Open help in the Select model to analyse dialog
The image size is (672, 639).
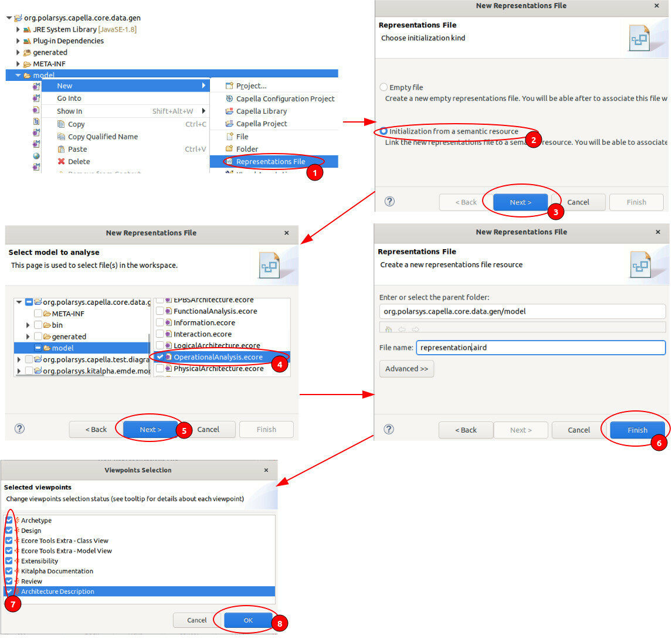(x=19, y=429)
